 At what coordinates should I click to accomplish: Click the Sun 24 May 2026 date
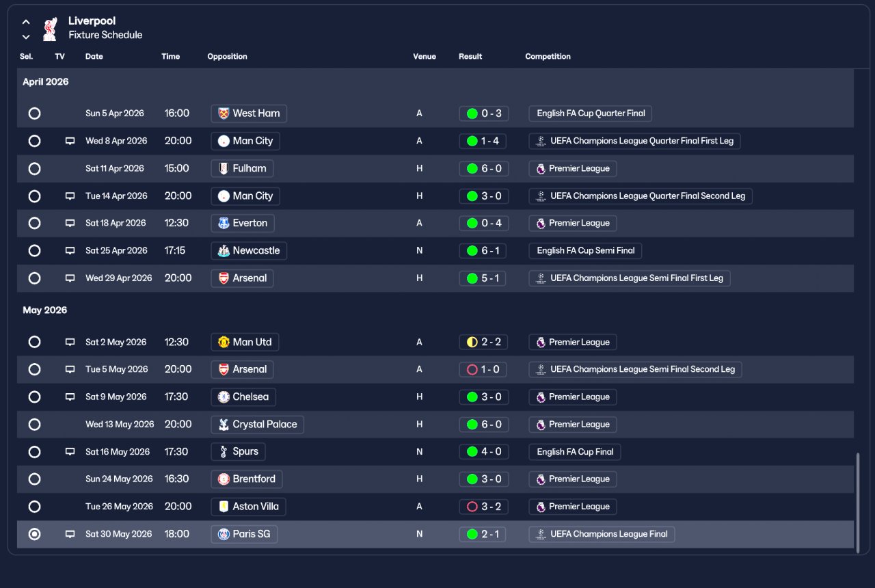[119, 479]
